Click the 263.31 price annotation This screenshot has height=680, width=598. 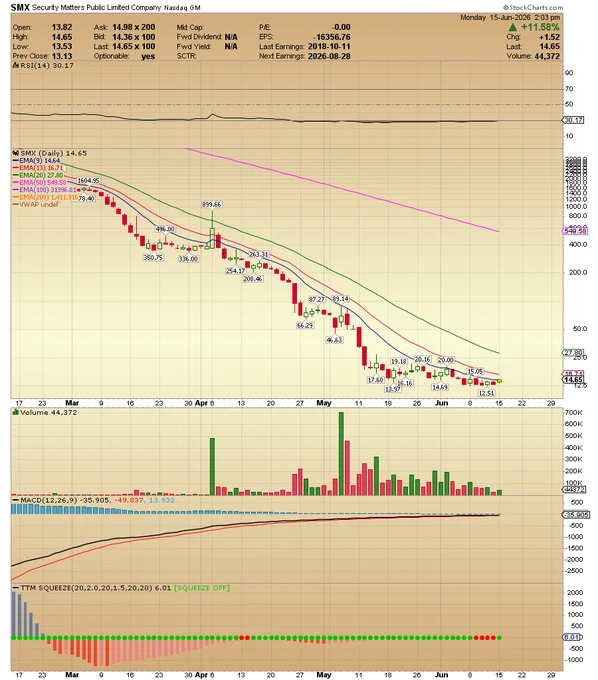259,254
